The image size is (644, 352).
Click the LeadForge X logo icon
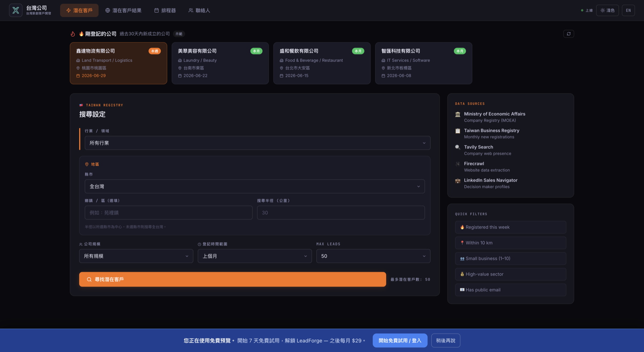pyautogui.click(x=15, y=10)
